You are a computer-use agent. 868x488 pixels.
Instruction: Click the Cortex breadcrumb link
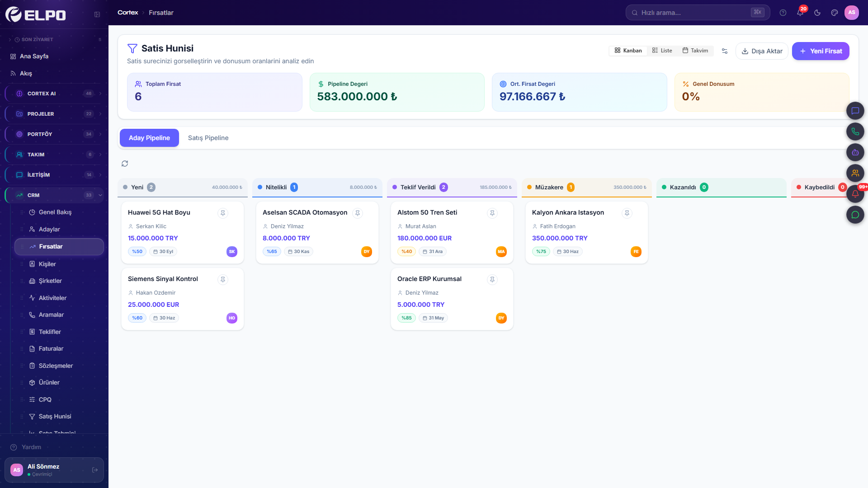click(127, 13)
